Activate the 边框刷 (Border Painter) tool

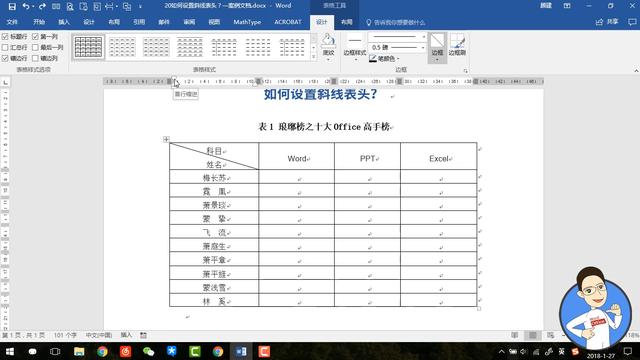pyautogui.click(x=457, y=45)
